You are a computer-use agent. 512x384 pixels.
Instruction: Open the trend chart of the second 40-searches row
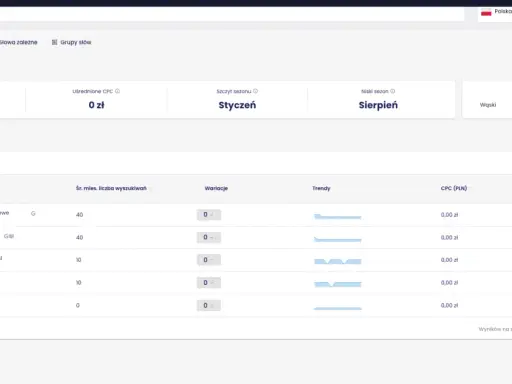(338, 239)
